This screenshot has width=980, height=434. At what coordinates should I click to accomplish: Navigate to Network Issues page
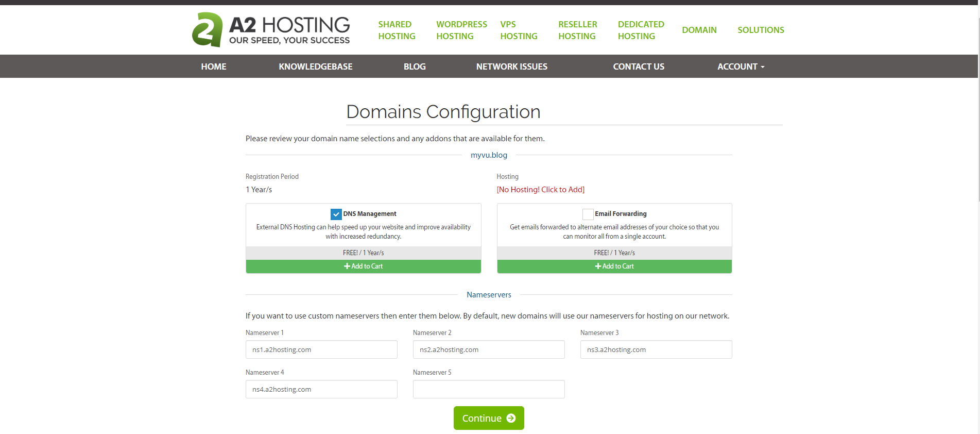[x=511, y=66]
